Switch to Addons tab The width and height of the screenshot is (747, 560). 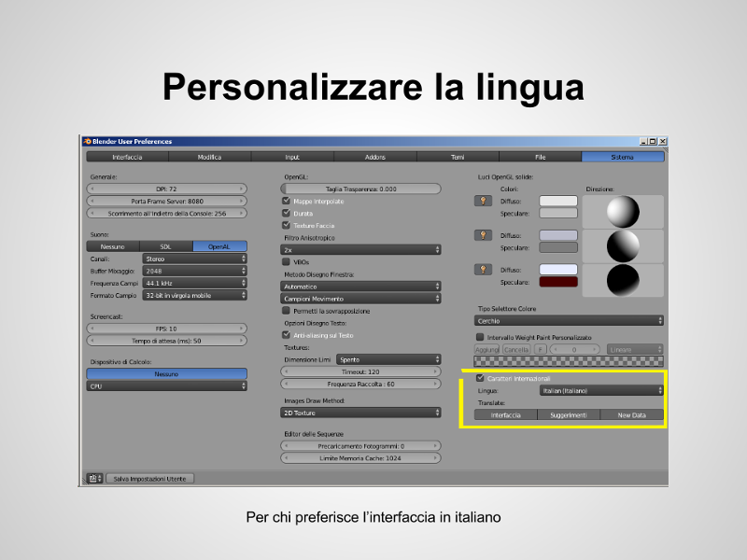[375, 157]
